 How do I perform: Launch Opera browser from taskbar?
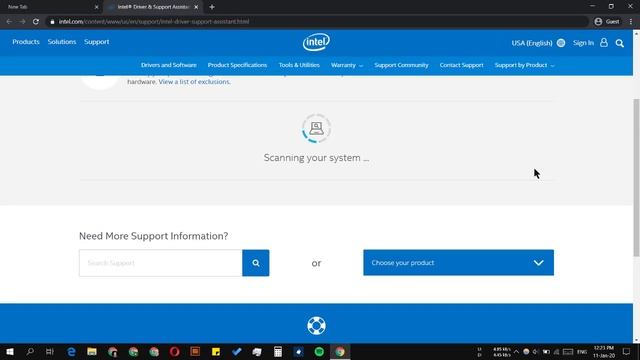point(175,351)
